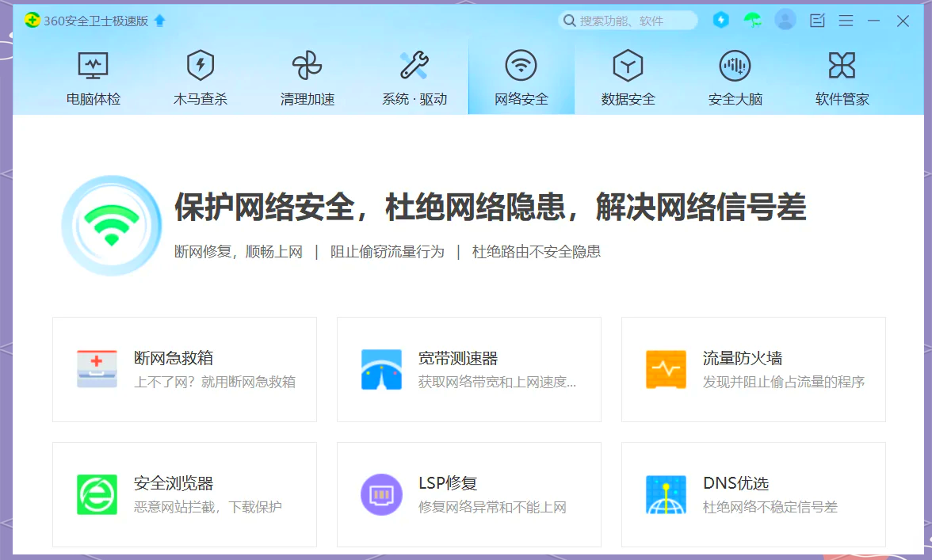Click the search magnifier icon
The image size is (932, 560).
[569, 21]
